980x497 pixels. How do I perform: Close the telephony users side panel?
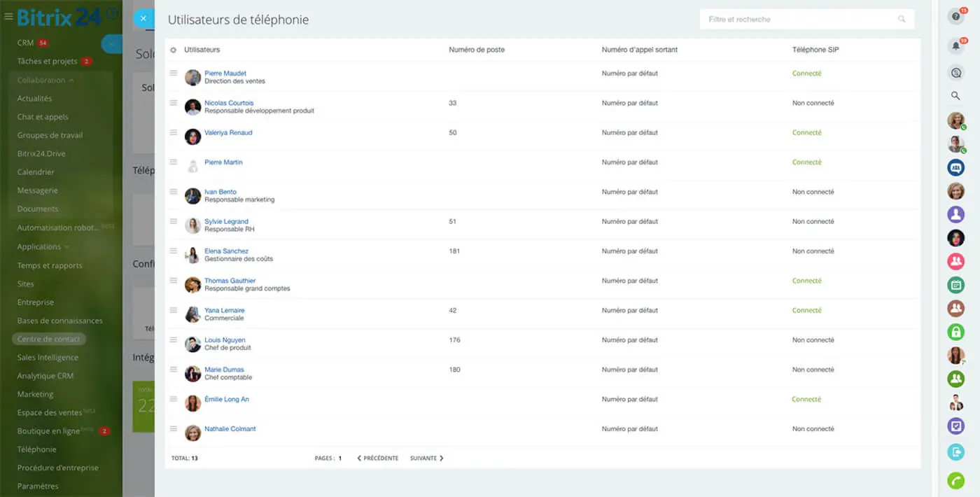[143, 19]
